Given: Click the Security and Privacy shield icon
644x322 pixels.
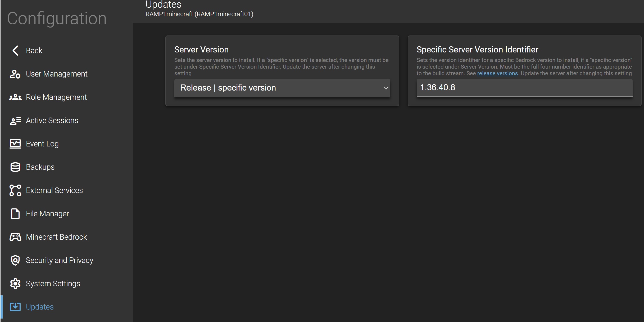Looking at the screenshot, I should coord(15,260).
